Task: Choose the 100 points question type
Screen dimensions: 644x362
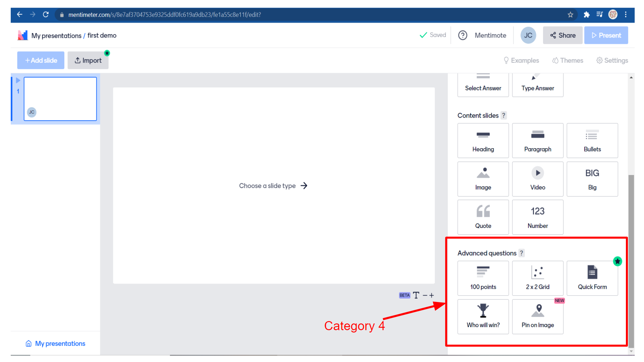Action: click(x=483, y=278)
